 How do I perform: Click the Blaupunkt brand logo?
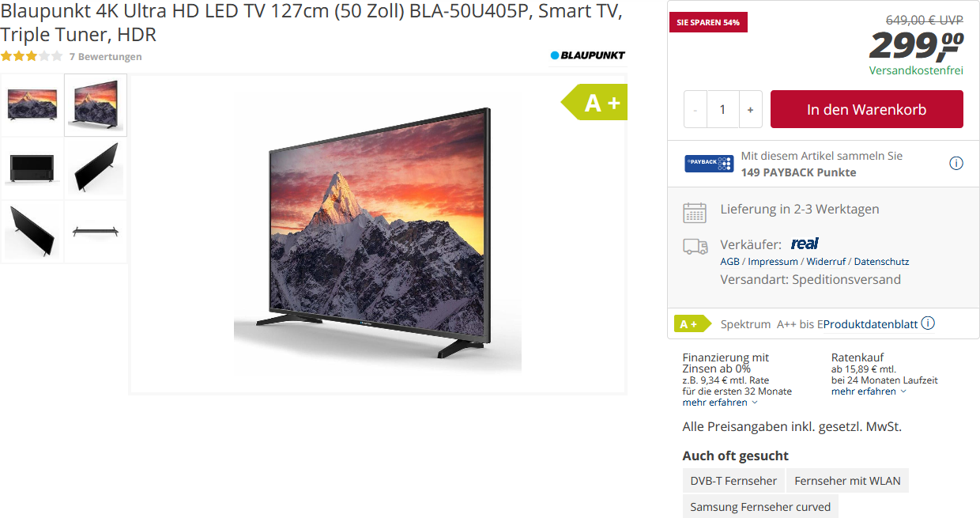click(587, 55)
